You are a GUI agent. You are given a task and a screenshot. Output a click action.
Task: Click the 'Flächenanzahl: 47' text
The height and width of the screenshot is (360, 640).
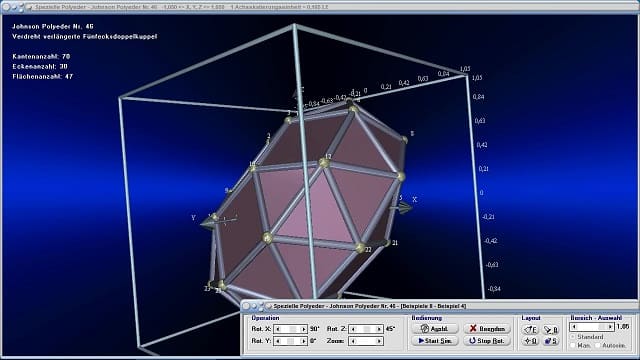(42, 76)
